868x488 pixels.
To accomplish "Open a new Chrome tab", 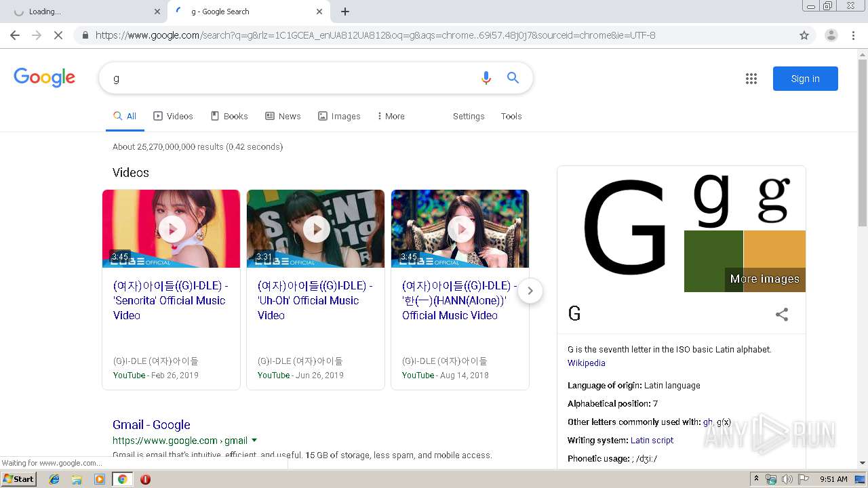I will [x=345, y=12].
